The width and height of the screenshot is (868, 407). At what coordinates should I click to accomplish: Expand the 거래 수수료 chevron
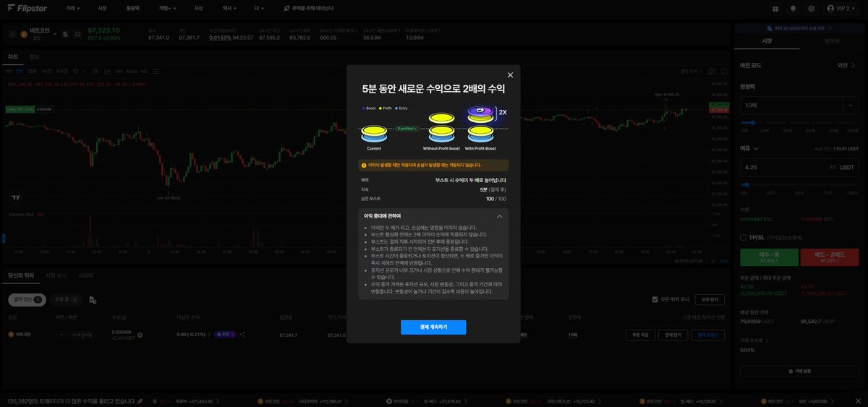pos(767,340)
